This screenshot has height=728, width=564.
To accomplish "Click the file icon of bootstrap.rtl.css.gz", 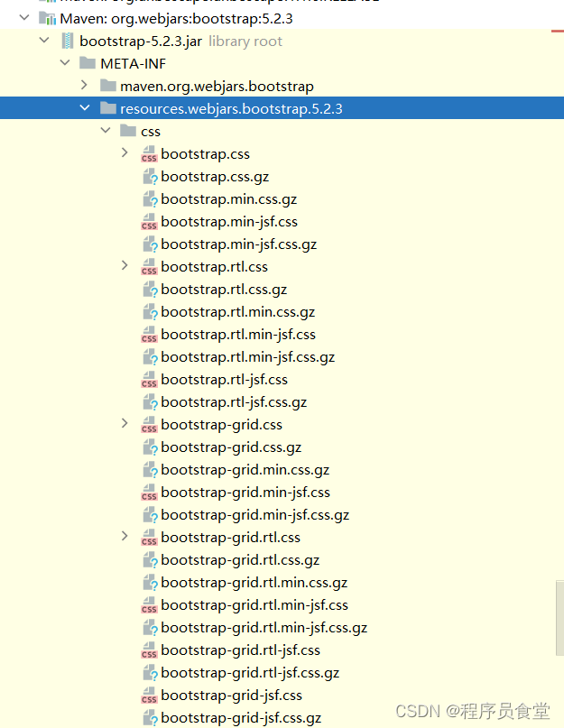I will (150, 290).
